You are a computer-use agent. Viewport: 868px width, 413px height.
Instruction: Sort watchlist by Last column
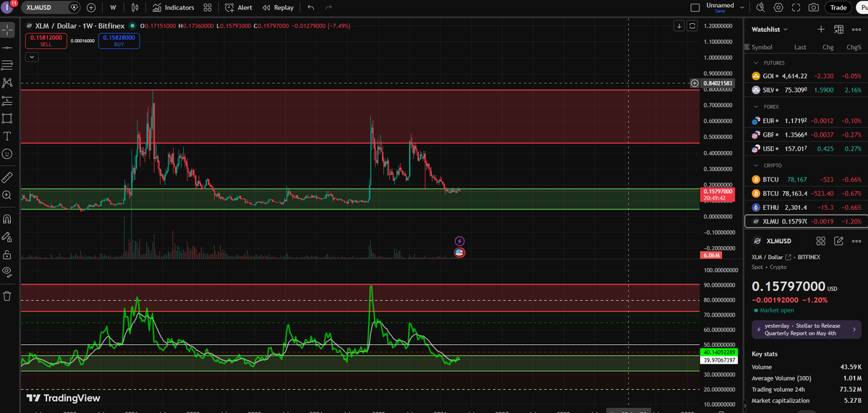800,47
